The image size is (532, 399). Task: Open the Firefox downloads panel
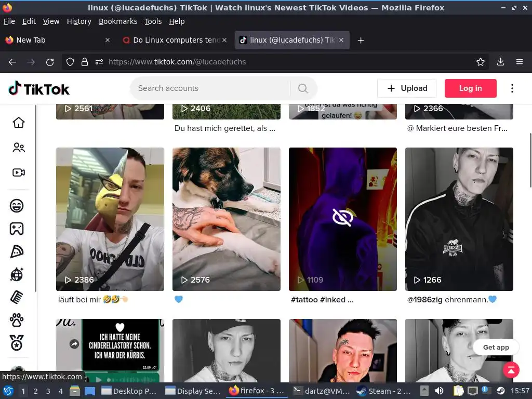pyautogui.click(x=500, y=62)
